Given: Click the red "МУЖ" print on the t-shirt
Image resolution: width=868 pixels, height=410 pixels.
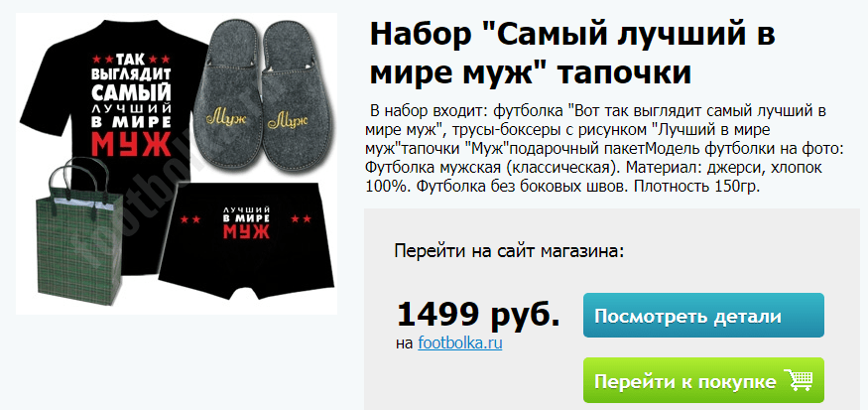Looking at the screenshot, I should click(131, 142).
